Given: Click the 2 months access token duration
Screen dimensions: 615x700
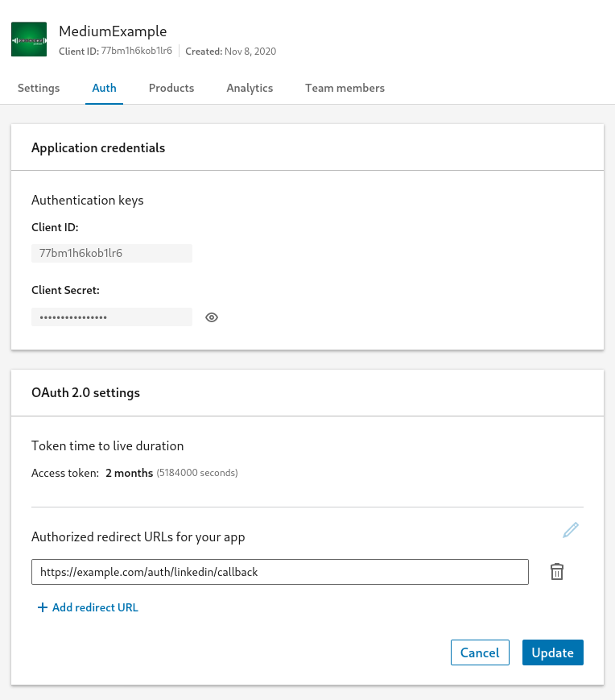Looking at the screenshot, I should [129, 473].
